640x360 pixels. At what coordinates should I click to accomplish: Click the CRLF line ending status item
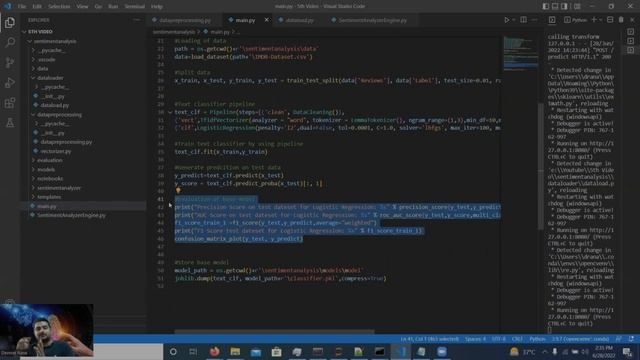click(x=517, y=339)
